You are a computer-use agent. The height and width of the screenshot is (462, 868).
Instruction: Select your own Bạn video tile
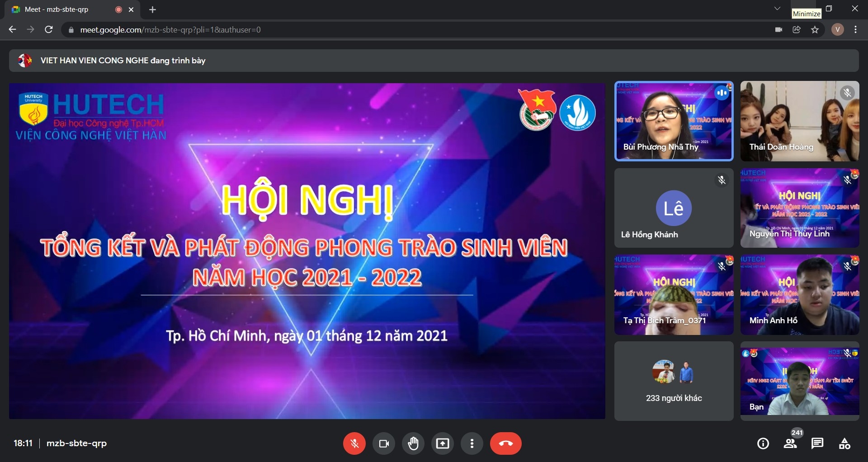click(x=800, y=381)
